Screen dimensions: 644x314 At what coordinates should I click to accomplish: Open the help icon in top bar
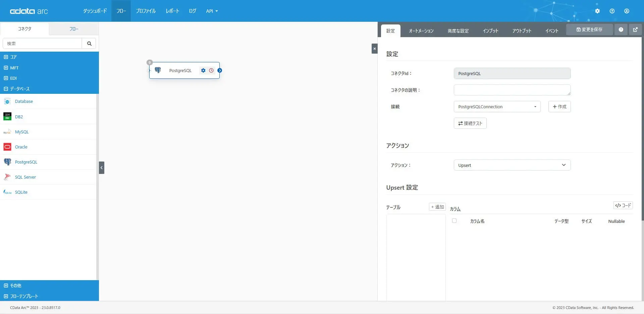pos(612,11)
